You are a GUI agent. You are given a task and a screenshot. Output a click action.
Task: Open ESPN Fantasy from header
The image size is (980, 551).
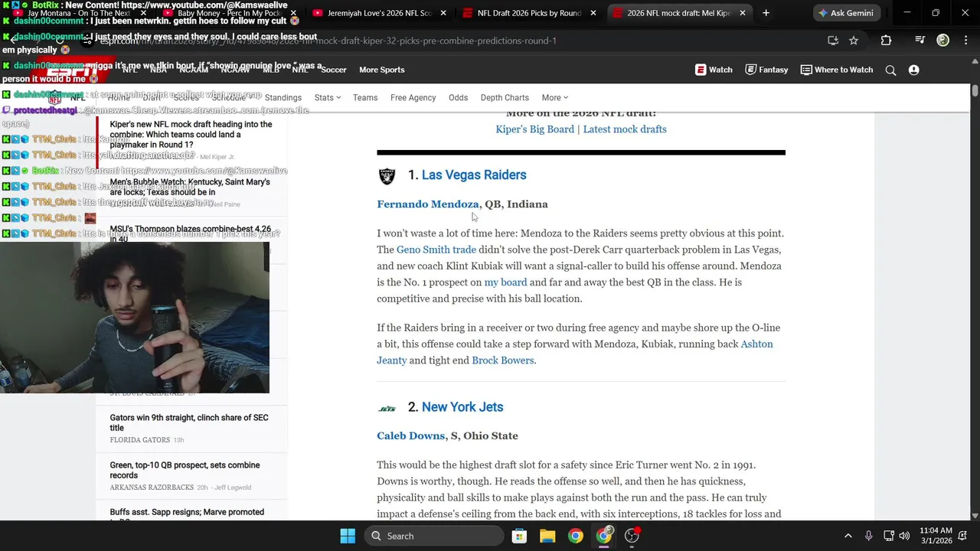766,70
